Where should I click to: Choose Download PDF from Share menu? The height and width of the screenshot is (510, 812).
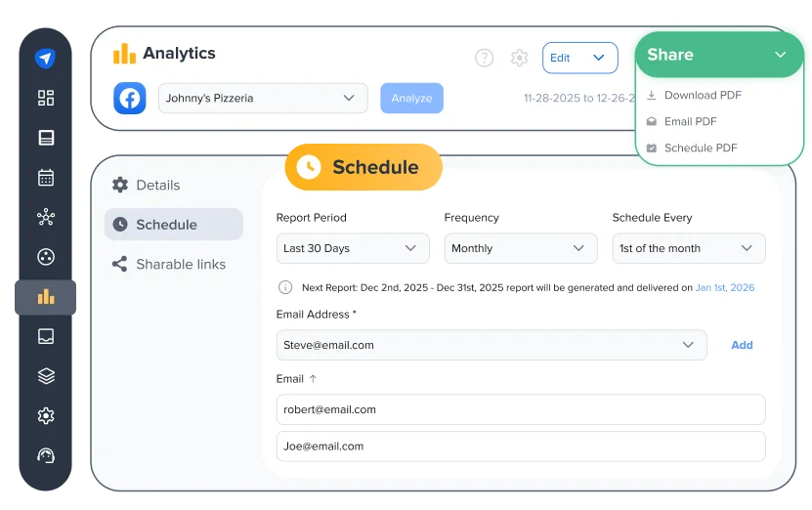(x=702, y=96)
